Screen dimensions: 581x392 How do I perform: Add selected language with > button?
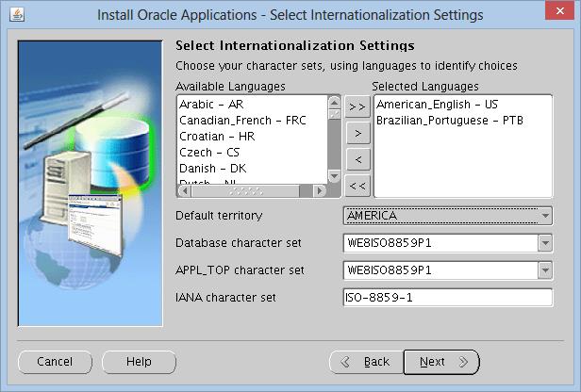pyautogui.click(x=357, y=133)
